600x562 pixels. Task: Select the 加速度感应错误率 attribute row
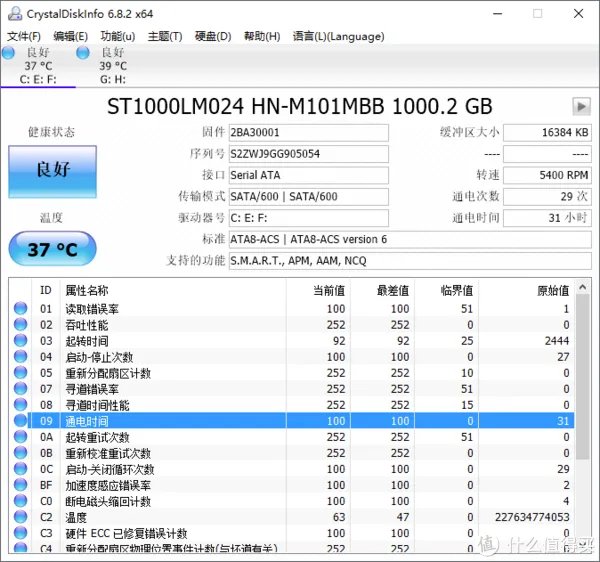[292, 485]
